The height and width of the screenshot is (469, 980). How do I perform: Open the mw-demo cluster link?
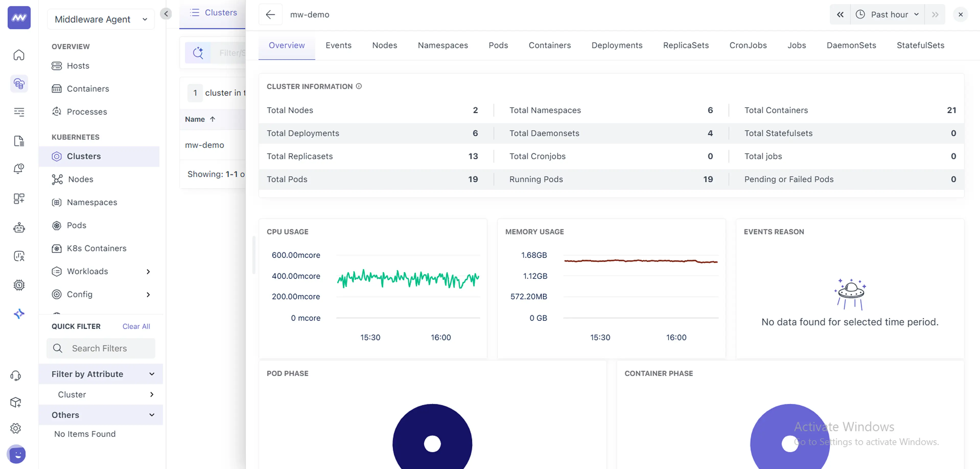(x=204, y=145)
